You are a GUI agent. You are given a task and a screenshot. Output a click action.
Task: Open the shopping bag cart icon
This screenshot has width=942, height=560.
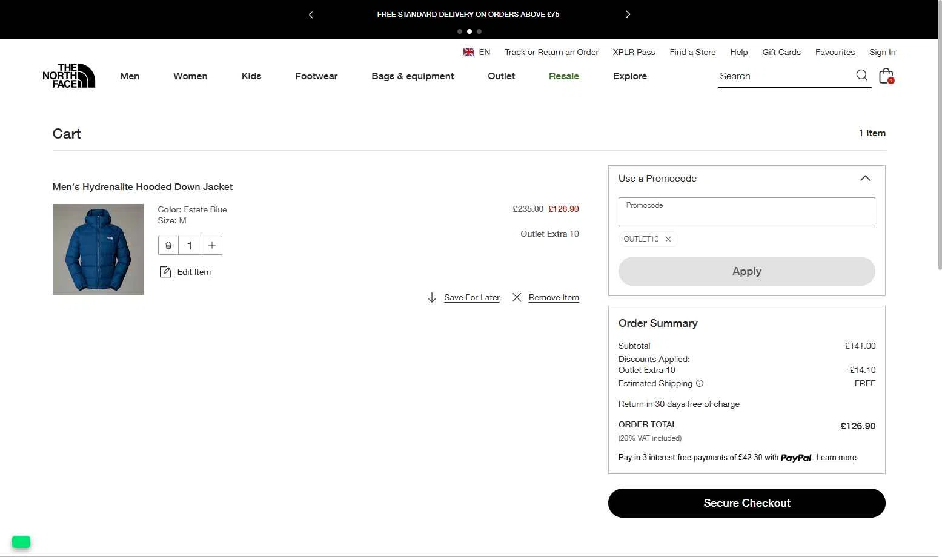pos(886,76)
